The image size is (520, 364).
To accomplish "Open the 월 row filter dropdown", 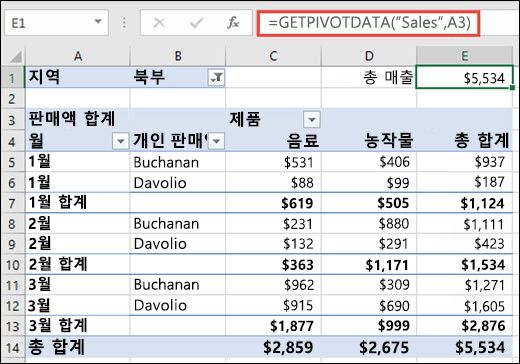I will point(121,141).
